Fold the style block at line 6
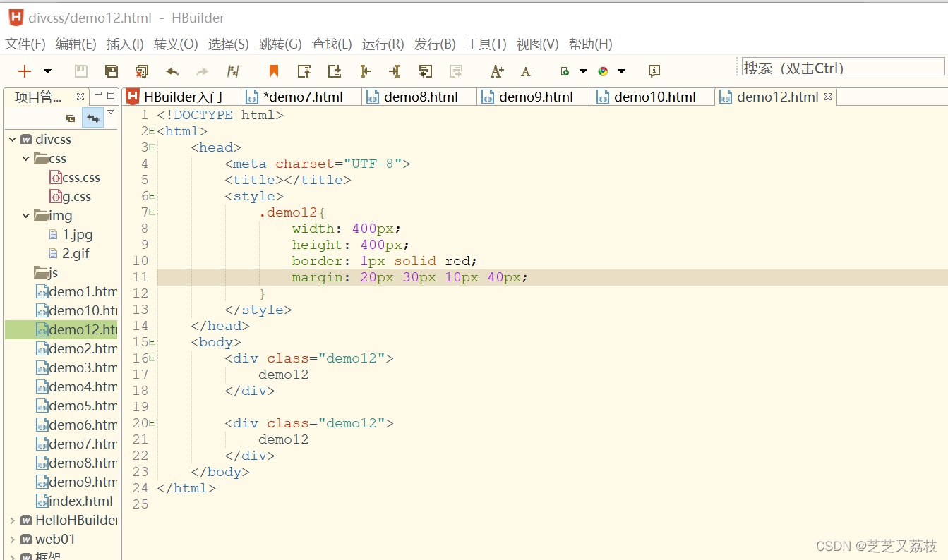The height and width of the screenshot is (560, 948). [x=152, y=196]
